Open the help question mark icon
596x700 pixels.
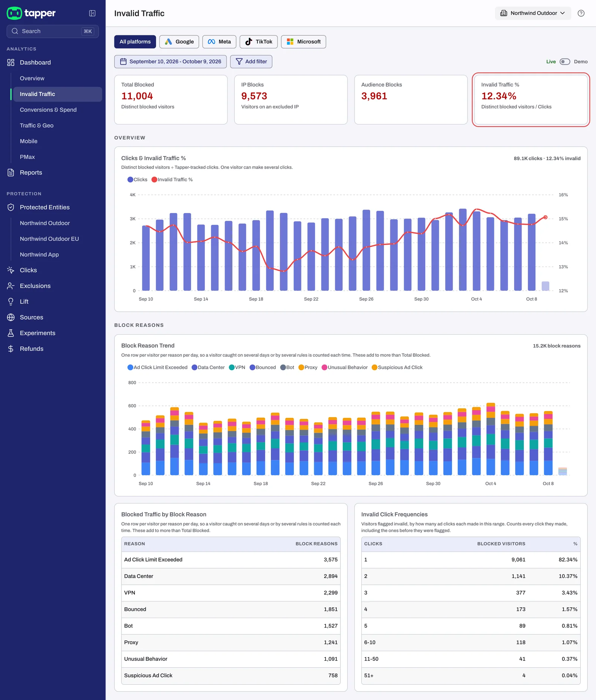(581, 13)
